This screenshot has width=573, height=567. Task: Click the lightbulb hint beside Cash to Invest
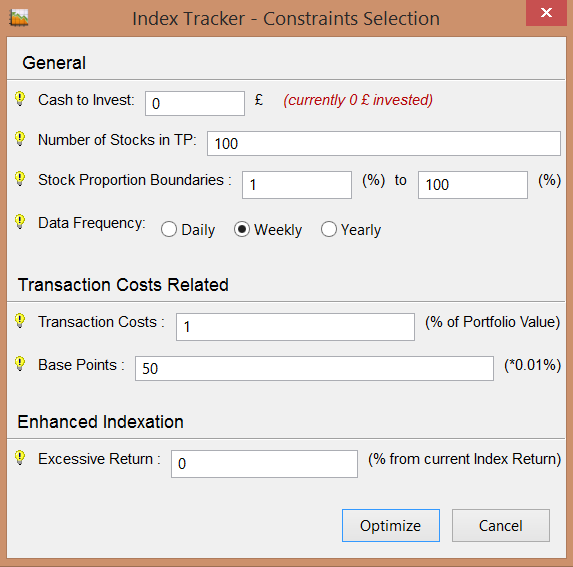(x=20, y=99)
